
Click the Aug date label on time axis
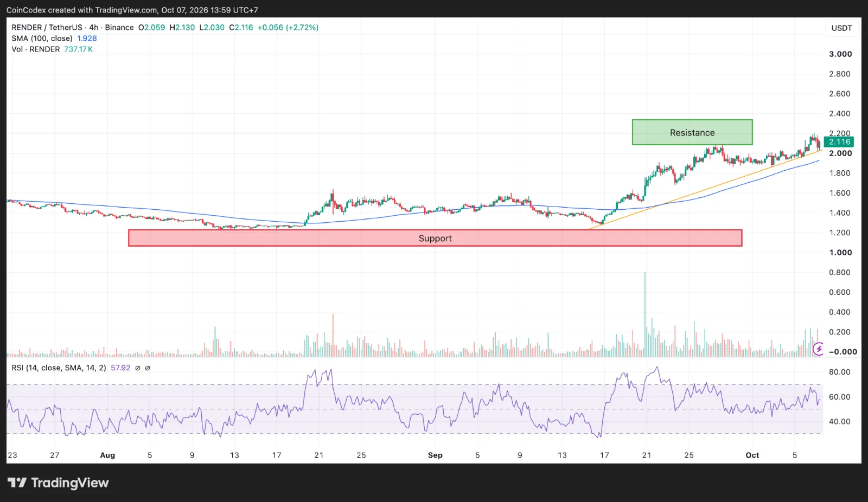(107, 455)
